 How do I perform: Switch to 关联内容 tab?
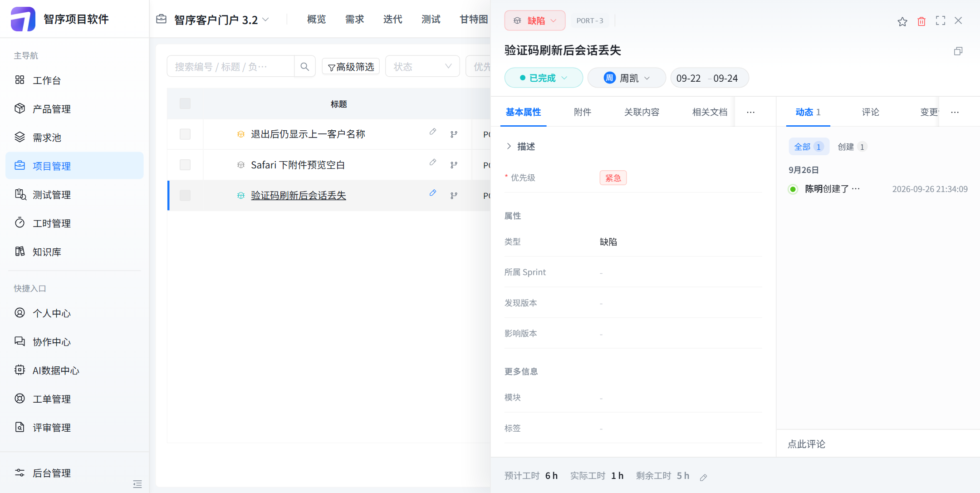tap(642, 112)
